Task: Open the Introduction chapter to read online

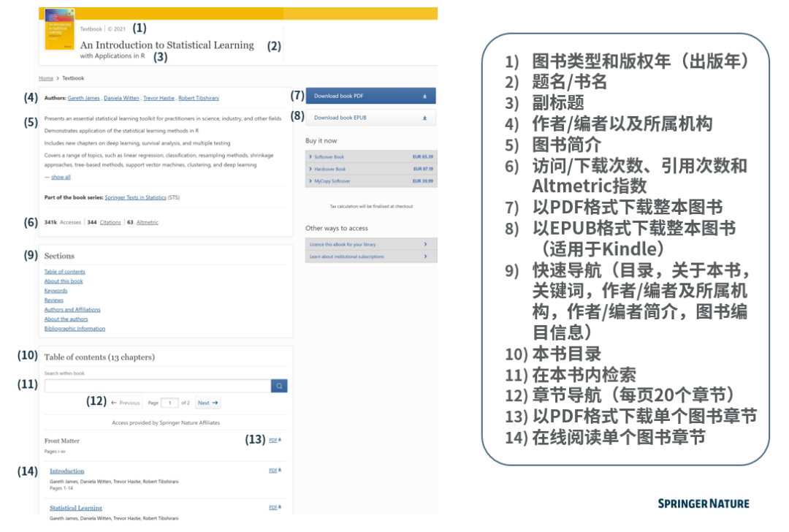Action: pos(67,471)
